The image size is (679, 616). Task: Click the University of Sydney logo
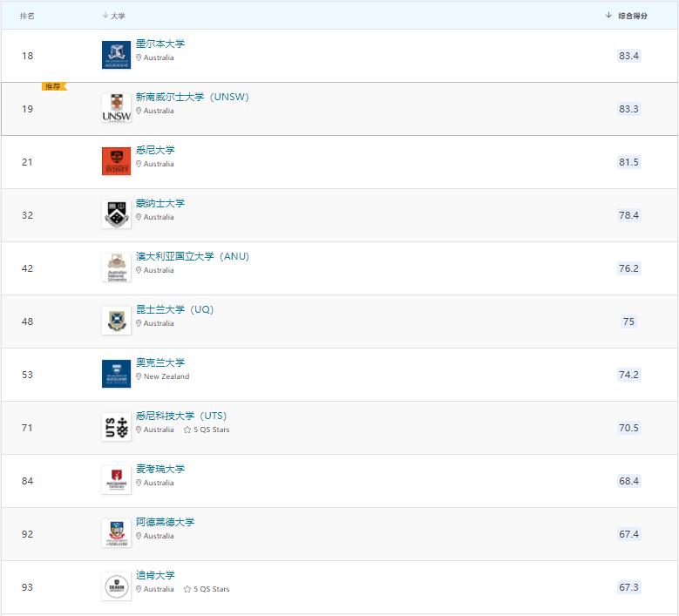tap(116, 161)
